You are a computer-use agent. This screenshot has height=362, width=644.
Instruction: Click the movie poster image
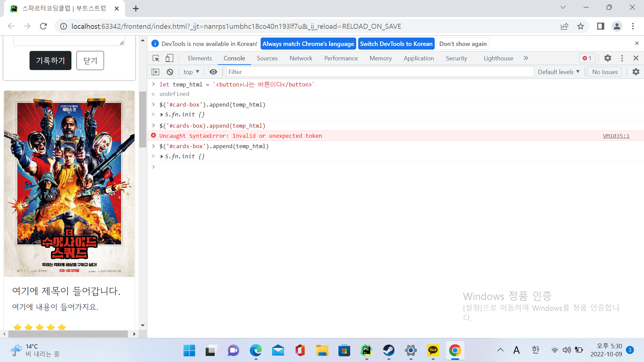tap(69, 184)
